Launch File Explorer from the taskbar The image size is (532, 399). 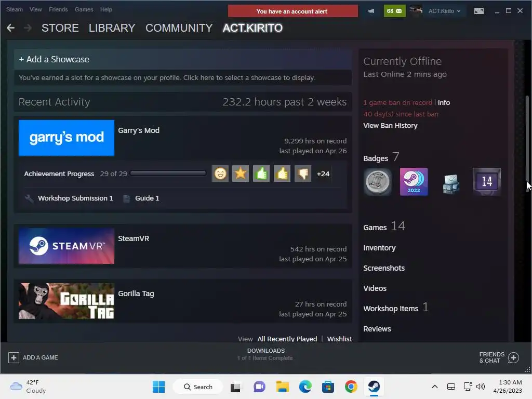pyautogui.click(x=282, y=387)
